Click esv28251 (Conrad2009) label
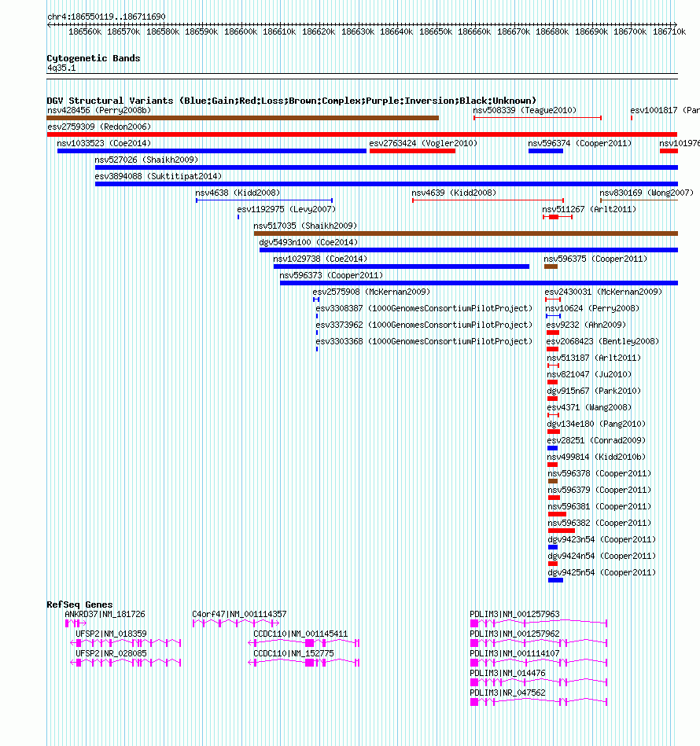700x746 pixels. pos(596,440)
